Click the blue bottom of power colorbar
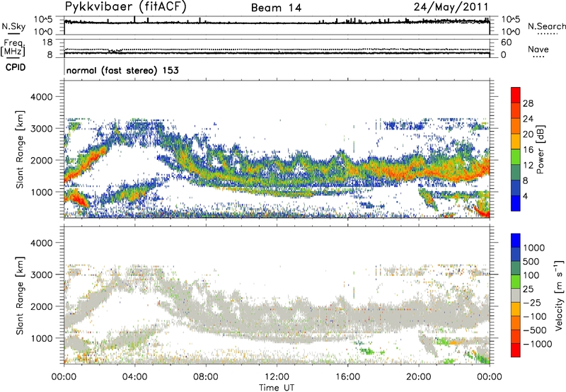Viewport: 566px width, 392px height. pyautogui.click(x=516, y=203)
